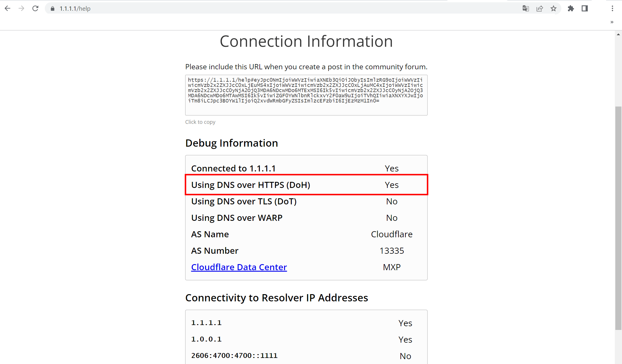
Task: Click the 'Connected to 1.1.1.1' row
Action: click(x=306, y=168)
